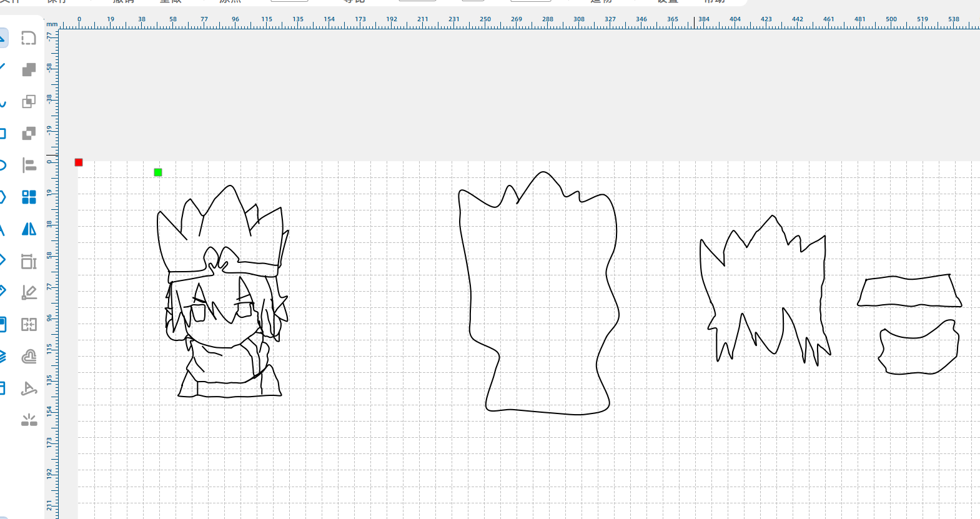
Task: Select the highlighted pointer selection tool
Action: pos(2,38)
